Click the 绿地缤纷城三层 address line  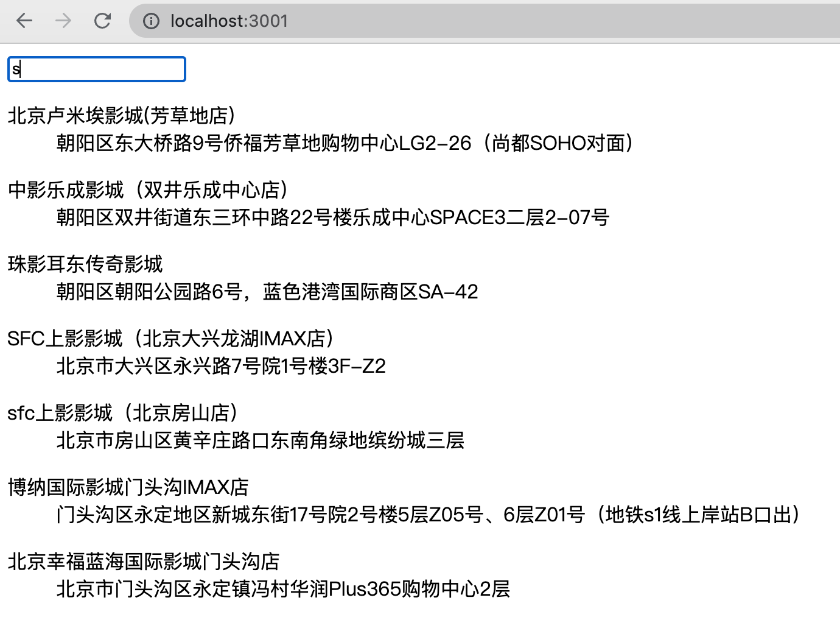[260, 440]
